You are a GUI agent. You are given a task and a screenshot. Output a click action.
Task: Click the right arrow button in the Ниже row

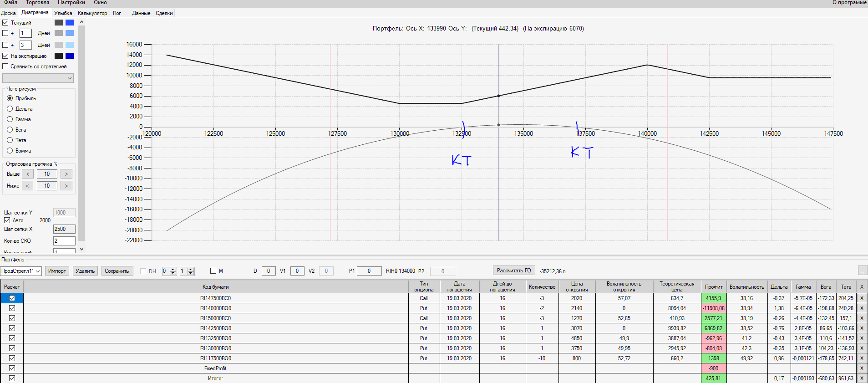coord(66,186)
